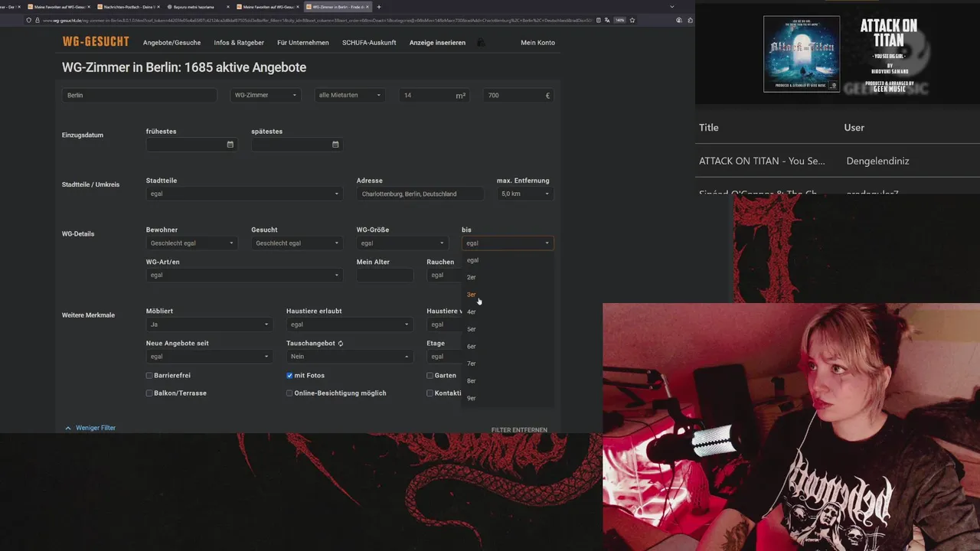
Task: Open the spätestes date calendar icon
Action: point(335,145)
